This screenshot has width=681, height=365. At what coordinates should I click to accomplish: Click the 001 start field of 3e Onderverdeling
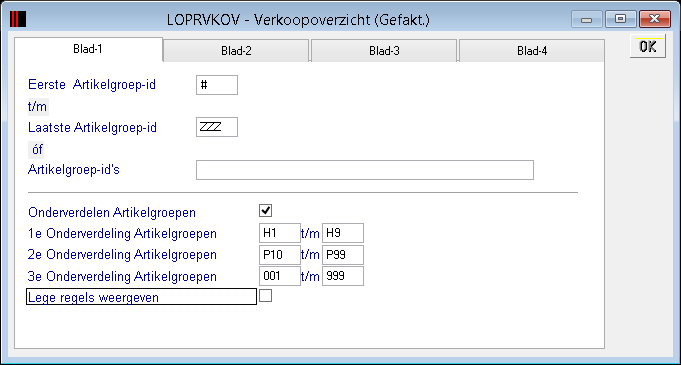click(280, 276)
